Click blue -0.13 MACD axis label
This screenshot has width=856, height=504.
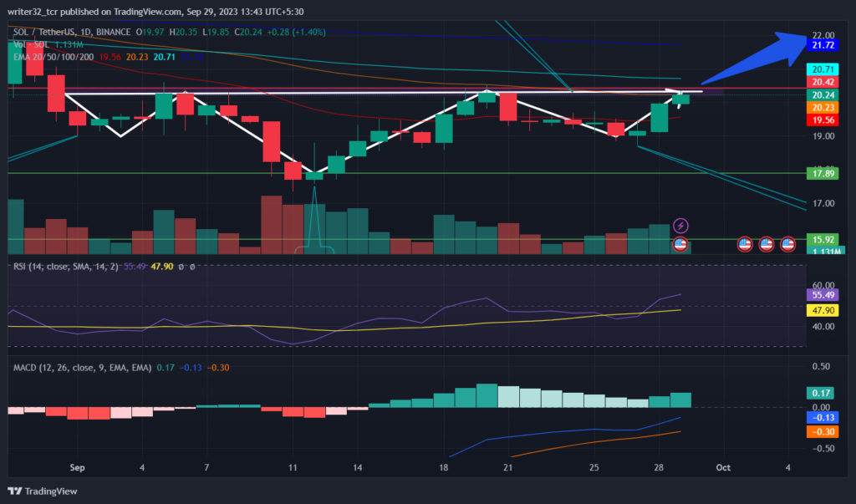[823, 418]
